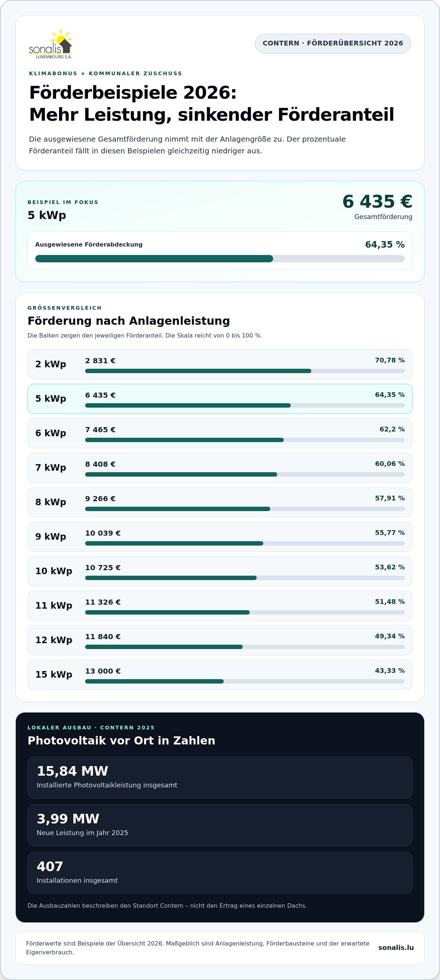Click the 15,84 MW installed capacity card

point(220,777)
